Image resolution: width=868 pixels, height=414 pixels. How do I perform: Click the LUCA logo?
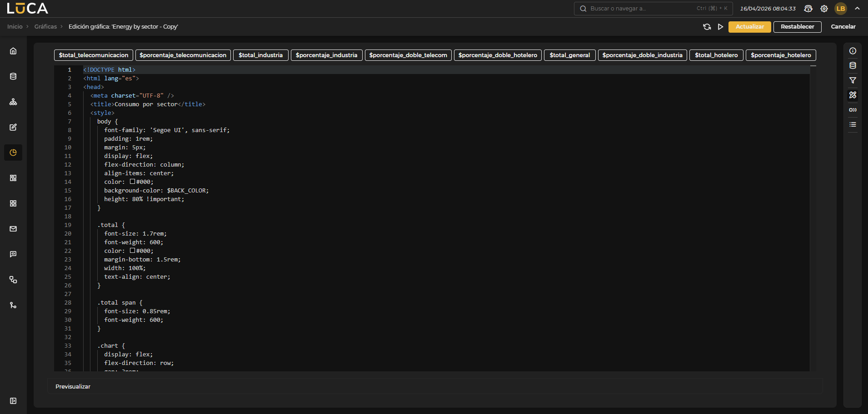click(27, 9)
